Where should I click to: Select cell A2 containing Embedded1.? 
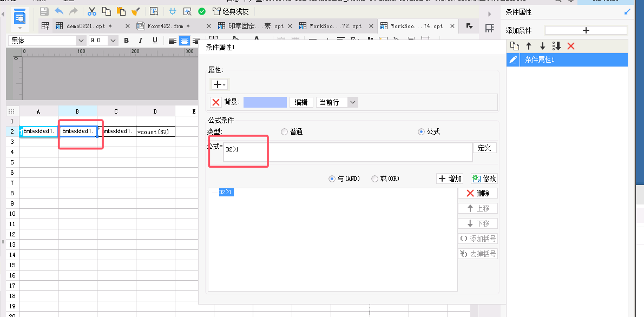pyautogui.click(x=38, y=131)
